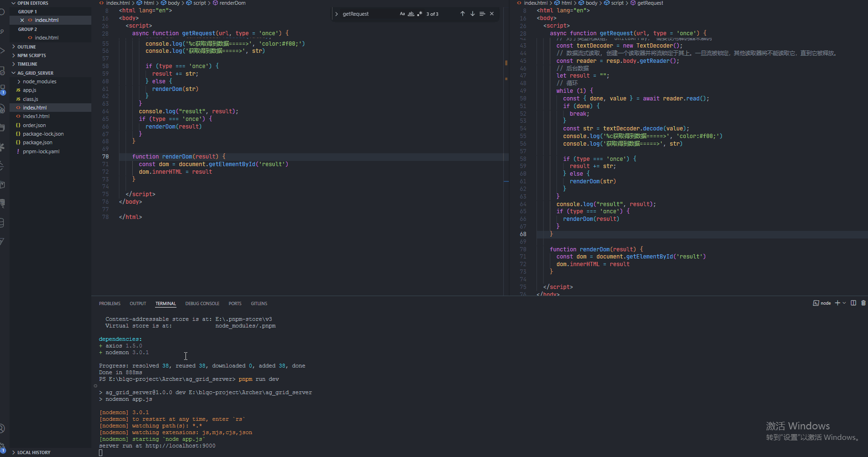The height and width of the screenshot is (457, 868).
Task: Open the GITLENS tab
Action: (259, 303)
